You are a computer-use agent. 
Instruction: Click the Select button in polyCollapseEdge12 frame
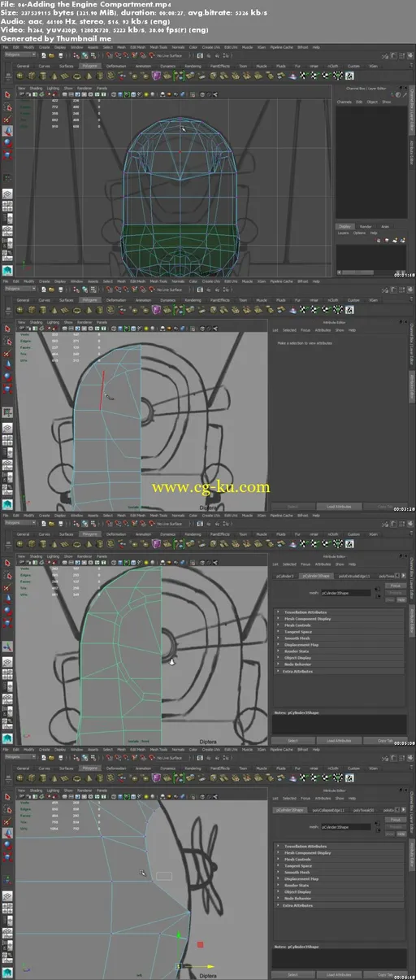(292, 973)
